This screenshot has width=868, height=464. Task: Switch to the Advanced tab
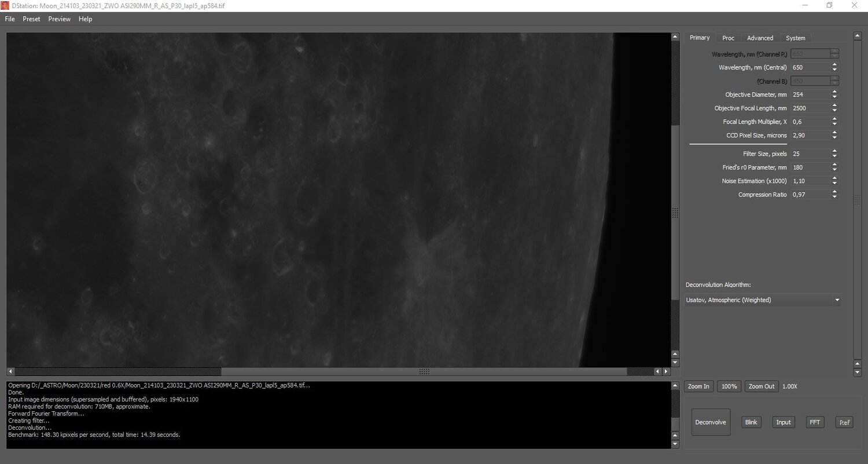pyautogui.click(x=760, y=38)
